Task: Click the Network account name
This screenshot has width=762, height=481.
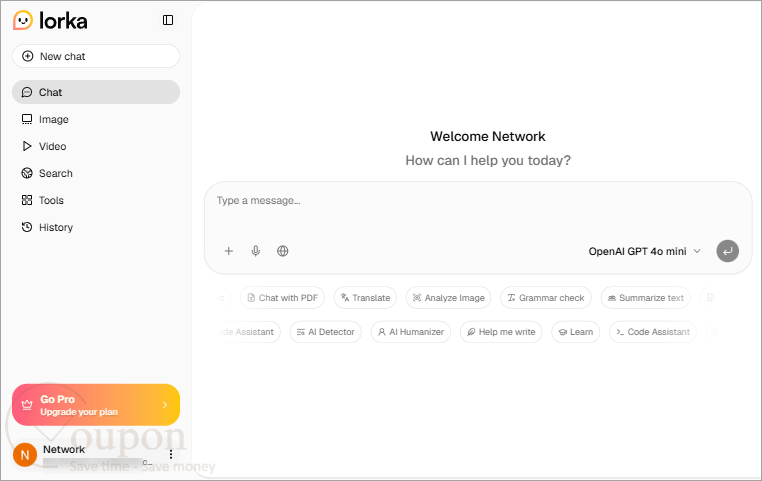Action: click(64, 449)
